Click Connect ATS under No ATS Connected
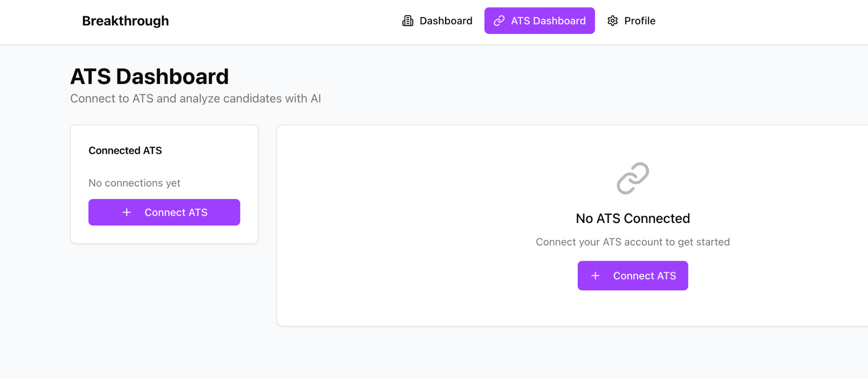 (x=633, y=276)
